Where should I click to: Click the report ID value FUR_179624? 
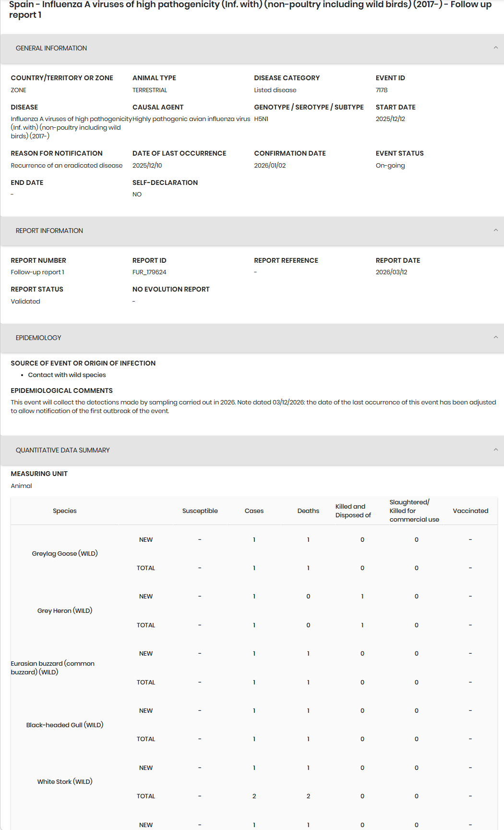point(149,272)
